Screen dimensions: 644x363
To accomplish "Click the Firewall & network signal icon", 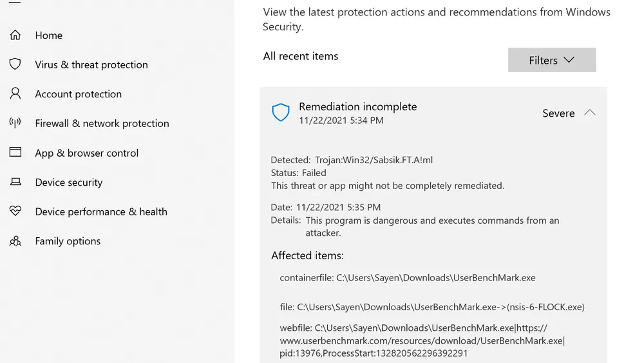I will click(x=15, y=123).
